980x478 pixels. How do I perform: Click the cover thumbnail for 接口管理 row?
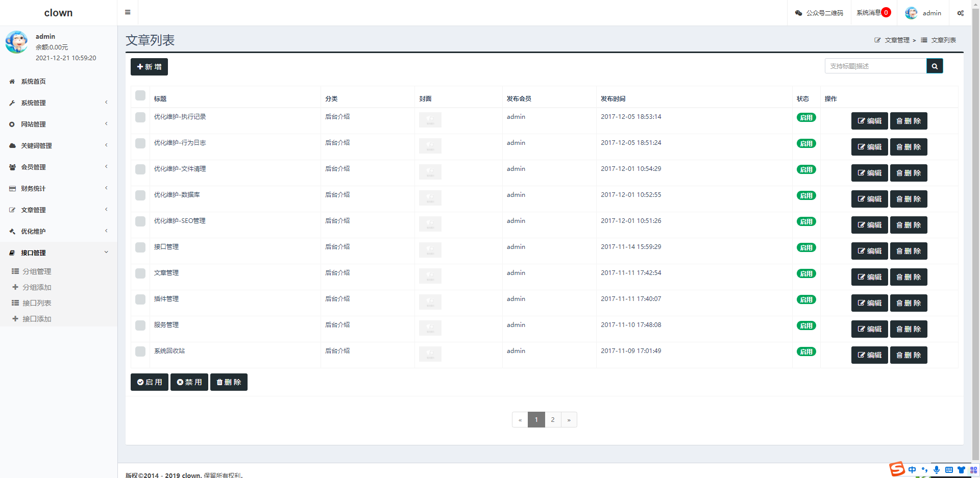(x=430, y=250)
